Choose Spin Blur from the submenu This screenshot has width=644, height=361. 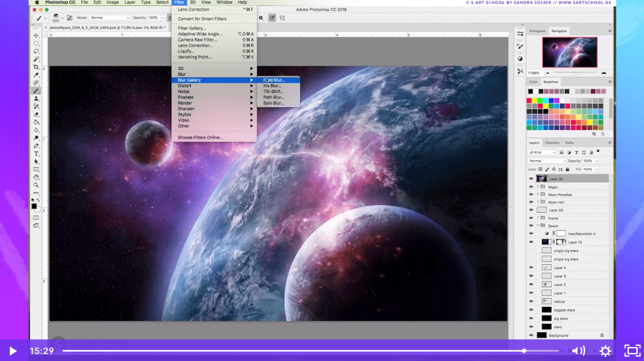[x=278, y=103]
